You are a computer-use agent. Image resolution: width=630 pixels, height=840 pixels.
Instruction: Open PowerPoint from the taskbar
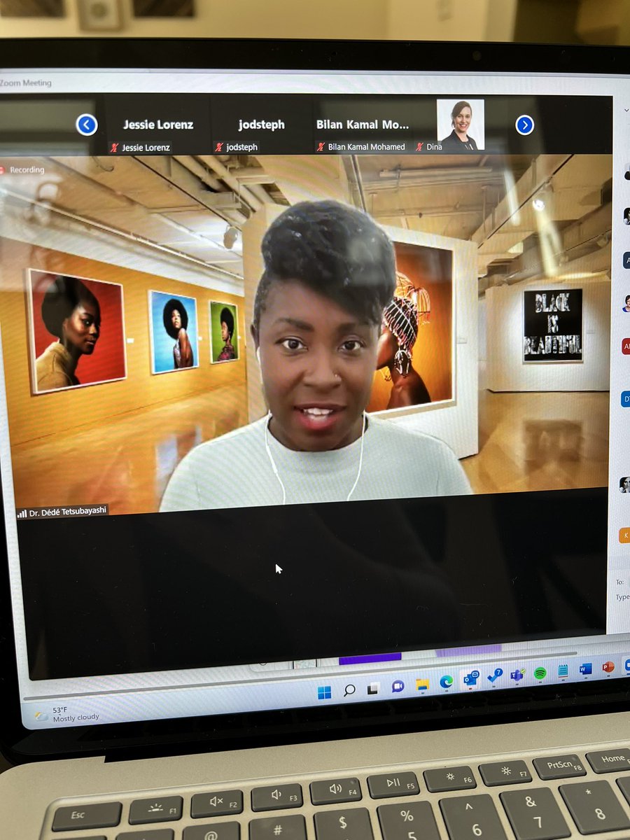[608, 667]
